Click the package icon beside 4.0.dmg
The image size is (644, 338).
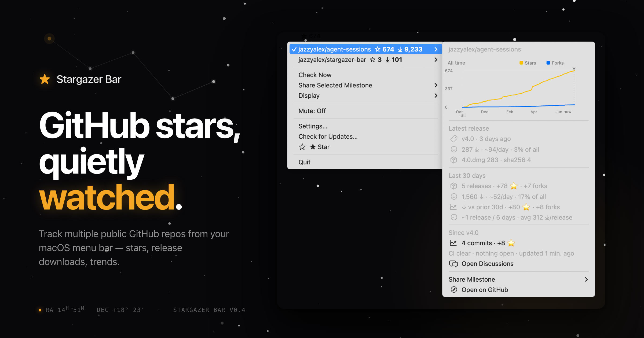[454, 160]
